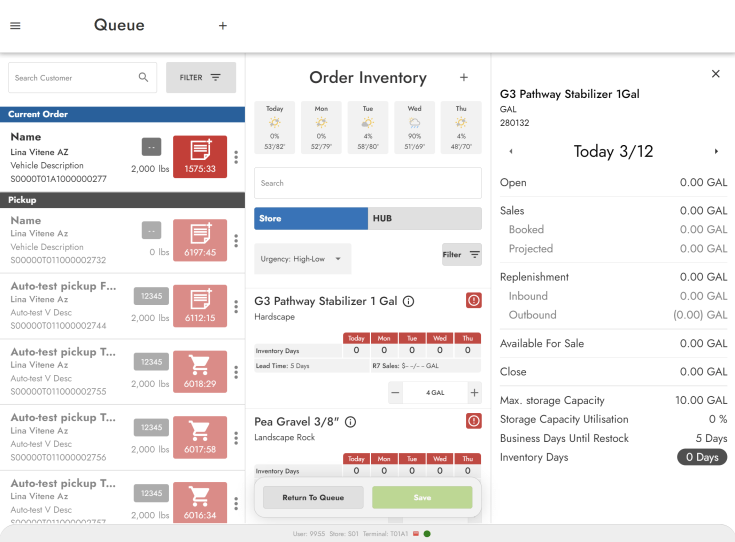The width and height of the screenshot is (735, 542).
Task: Close the G3 Pathway Stabilizer detail panel
Action: (x=715, y=74)
